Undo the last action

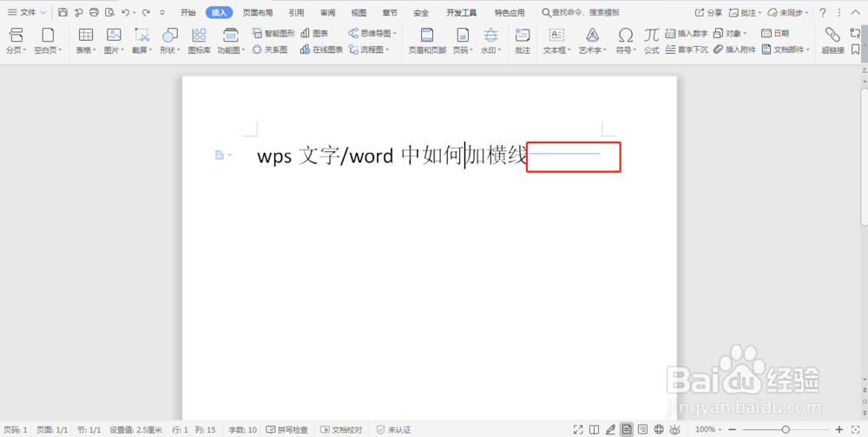point(126,12)
